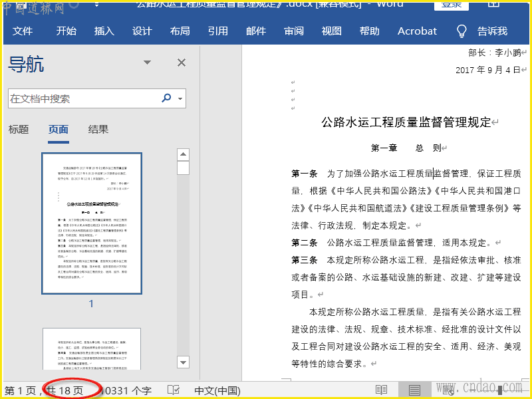Click the 第一条 paragraph label

(305, 174)
